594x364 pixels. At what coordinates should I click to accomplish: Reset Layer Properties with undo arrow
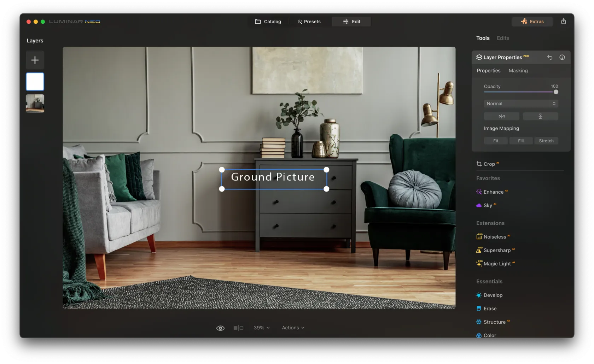click(x=549, y=57)
